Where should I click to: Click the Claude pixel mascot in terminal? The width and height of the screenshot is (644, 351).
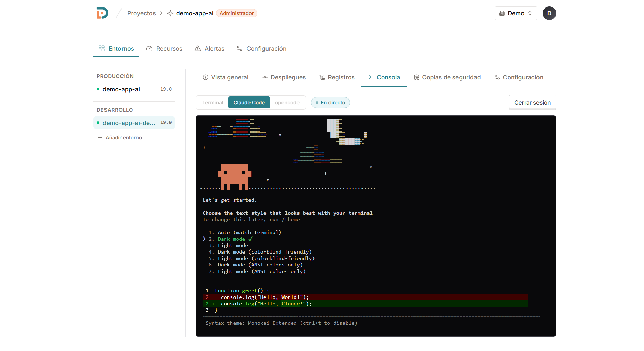tap(235, 177)
